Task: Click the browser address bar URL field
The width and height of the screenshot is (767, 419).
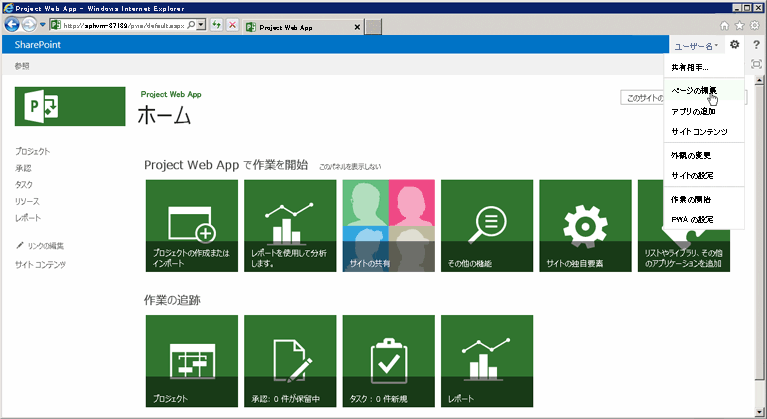Action: [124, 25]
